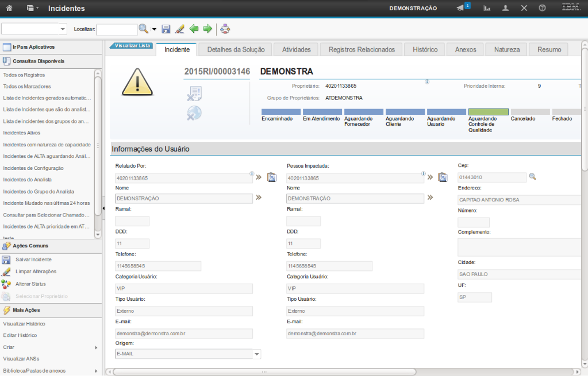The height and width of the screenshot is (376, 588).
Task: Click the Cep magnifier lookup icon
Action: click(x=532, y=177)
